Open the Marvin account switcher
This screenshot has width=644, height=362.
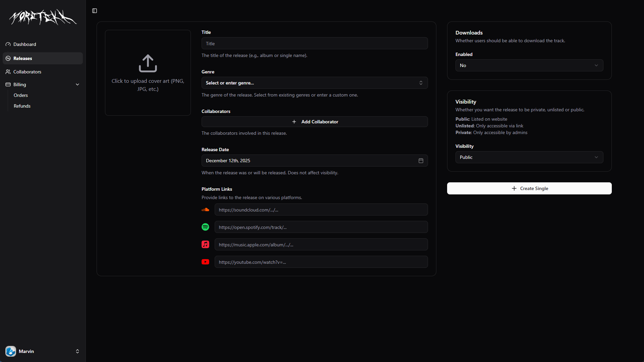click(43, 351)
